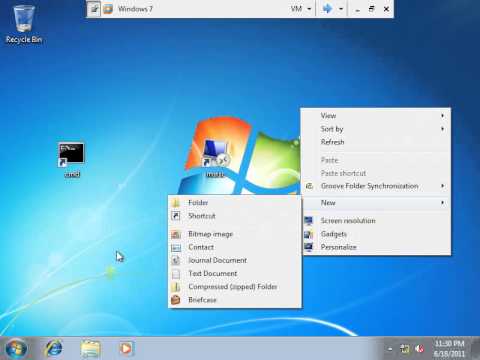Click the network tray icon

coord(405,349)
